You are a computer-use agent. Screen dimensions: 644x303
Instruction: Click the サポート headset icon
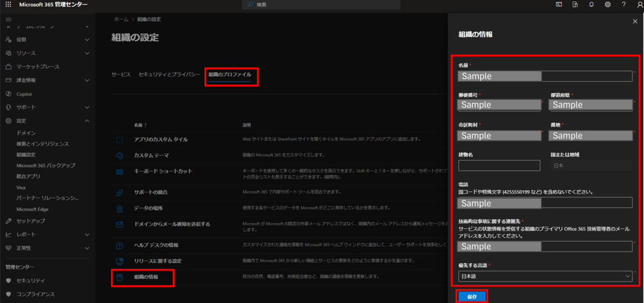[8, 107]
